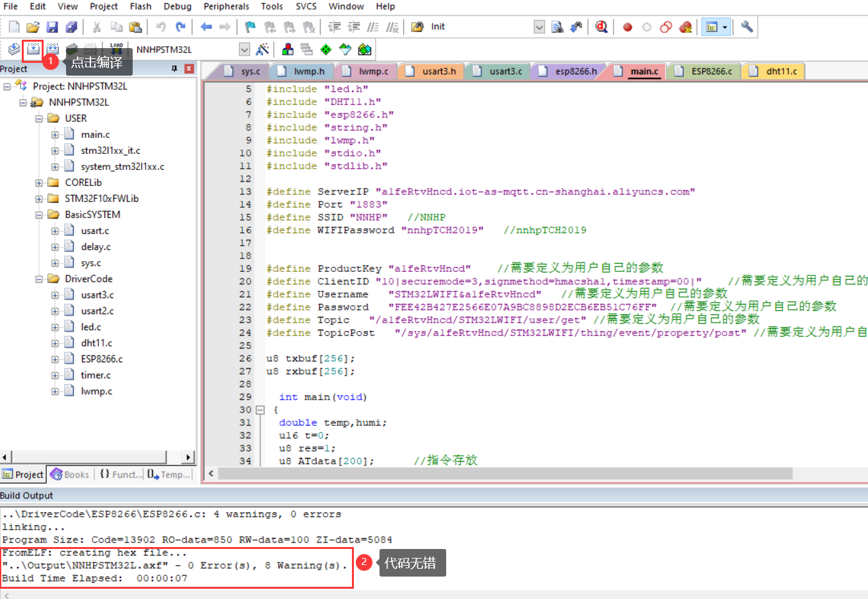Save the current file with the Save icon
Viewport: 868px width, 599px height.
click(53, 27)
